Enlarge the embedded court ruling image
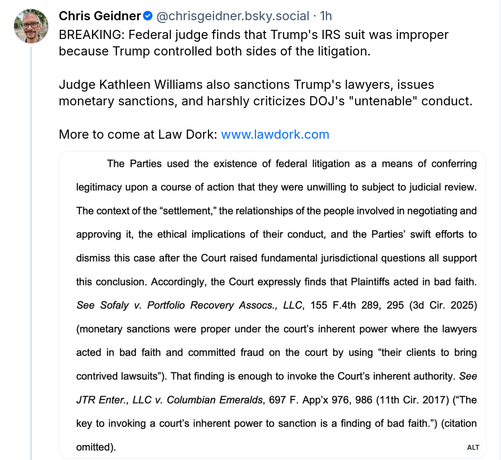The width and height of the screenshot is (501, 460). (x=272, y=305)
